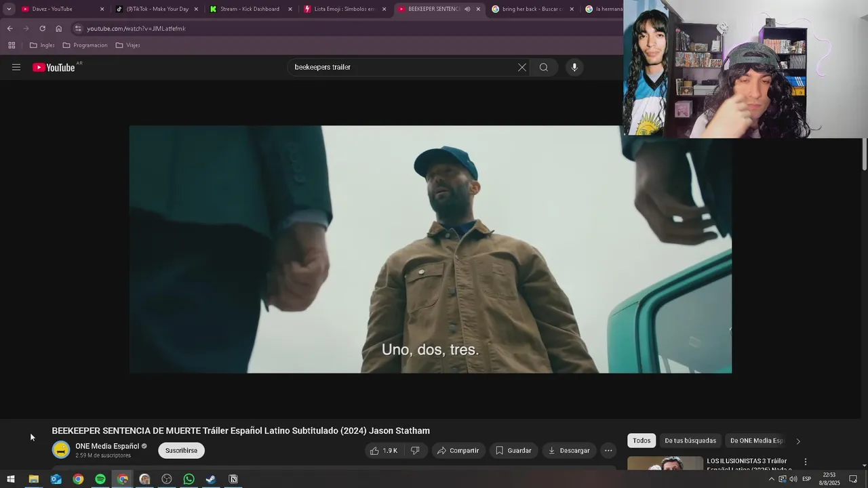This screenshot has height=488, width=868.
Task: Subscribe to ONE Media Español
Action: (181, 450)
